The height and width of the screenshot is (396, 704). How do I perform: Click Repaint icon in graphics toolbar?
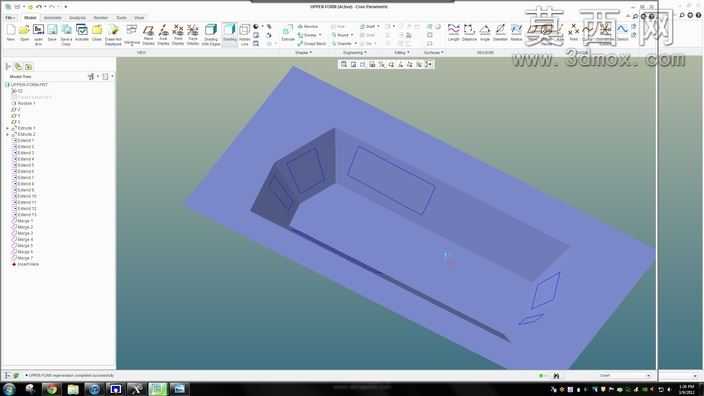click(x=372, y=65)
